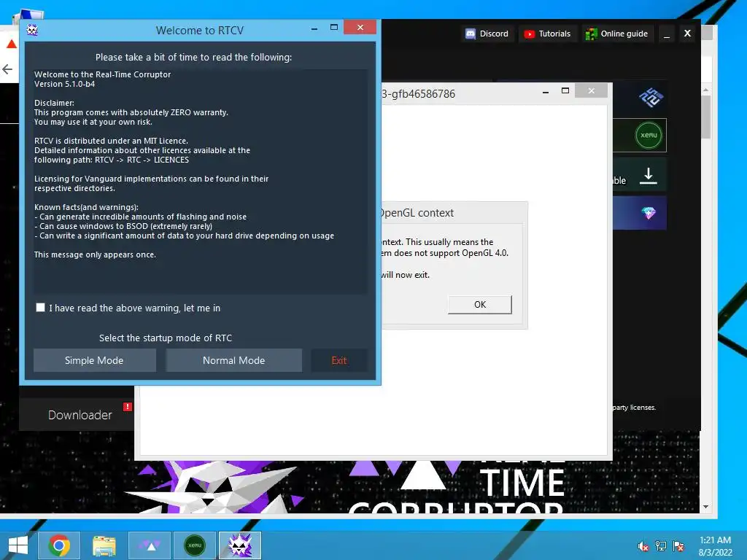Close the RTC launcher with X

pos(687,34)
